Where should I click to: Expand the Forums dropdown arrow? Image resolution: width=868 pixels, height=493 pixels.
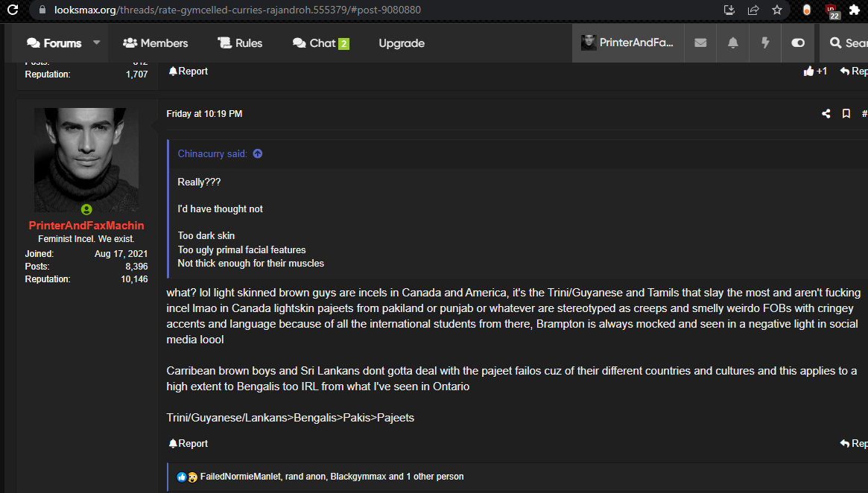tap(96, 42)
